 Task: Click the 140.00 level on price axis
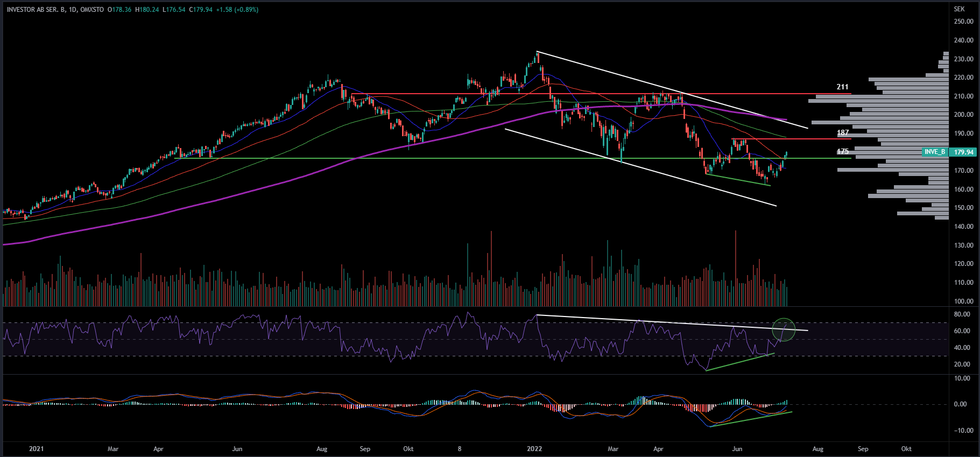point(963,227)
